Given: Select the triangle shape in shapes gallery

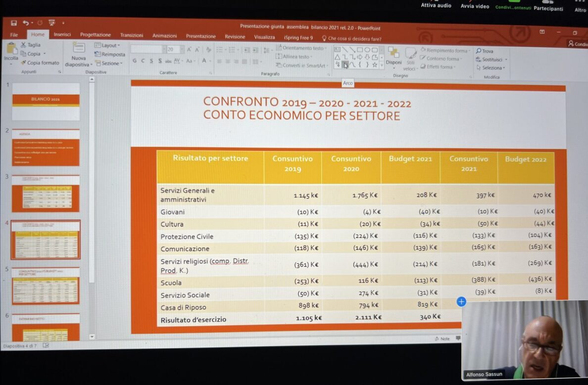Looking at the screenshot, I should click(337, 57).
